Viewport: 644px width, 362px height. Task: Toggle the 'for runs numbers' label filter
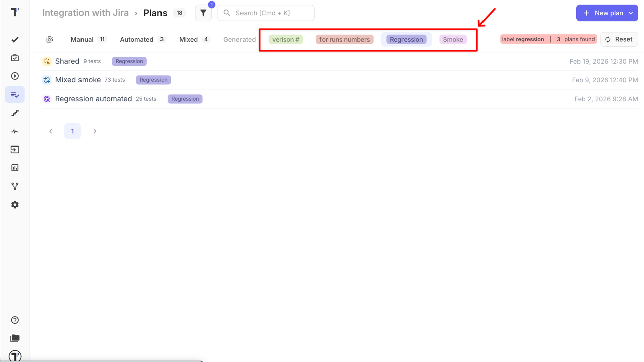click(x=345, y=39)
